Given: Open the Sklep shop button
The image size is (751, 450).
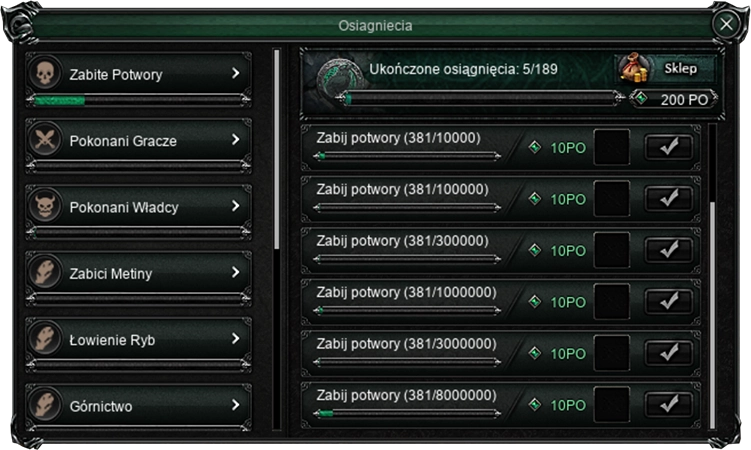Looking at the screenshot, I should [681, 69].
